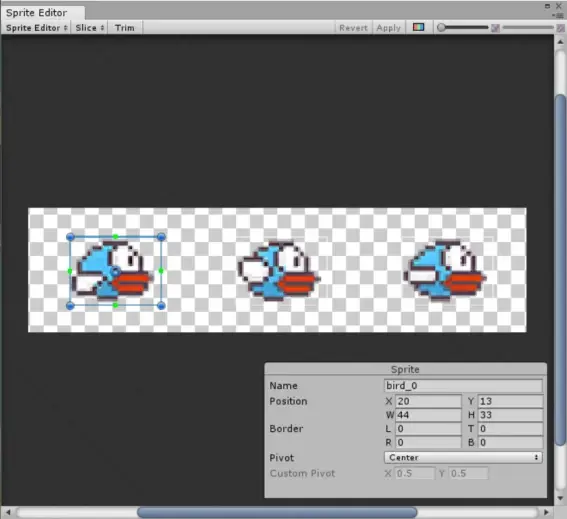Close the Sprite Editor window
The height and width of the screenshot is (519, 567).
pyautogui.click(x=559, y=6)
